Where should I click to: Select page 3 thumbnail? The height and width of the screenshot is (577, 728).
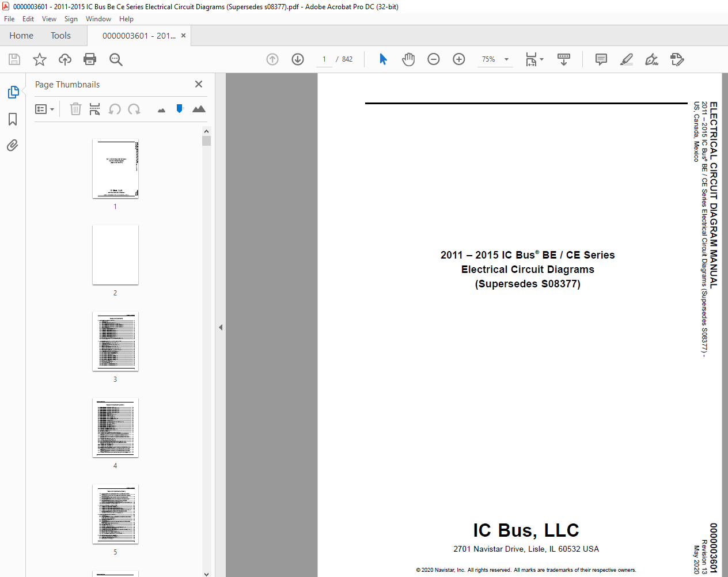(115, 341)
